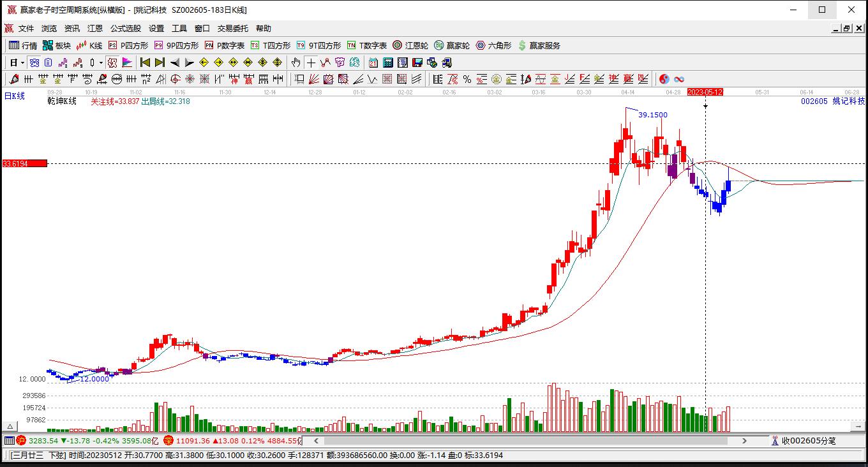Open the candlestick style dropdown arrow

click(101, 63)
